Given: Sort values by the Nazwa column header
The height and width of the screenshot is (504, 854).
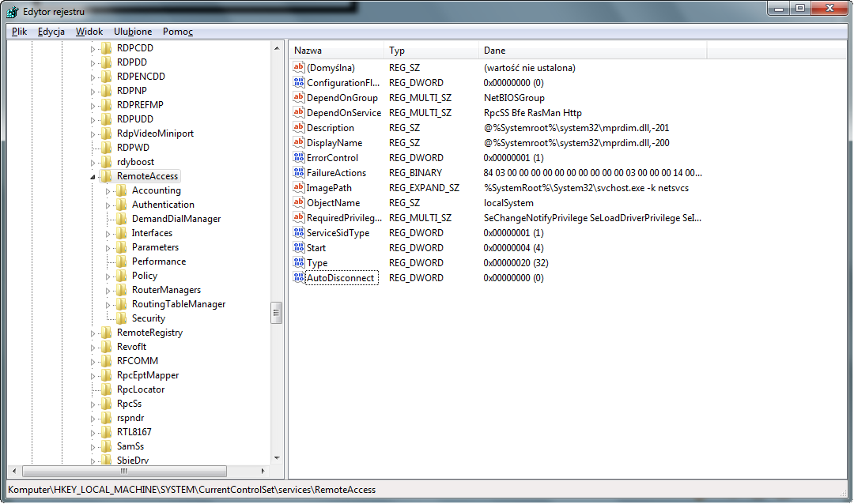Looking at the screenshot, I should (337, 50).
